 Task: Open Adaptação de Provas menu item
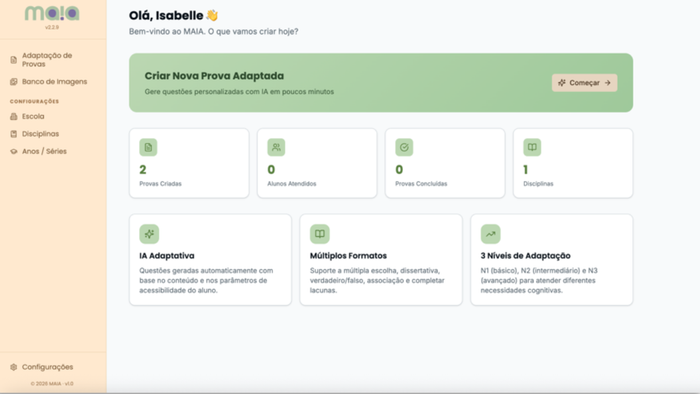(x=53, y=60)
